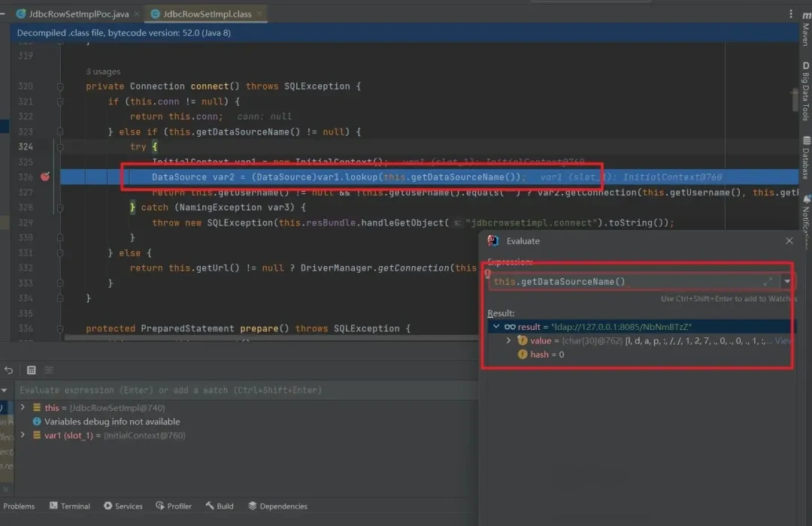Click the field icon next to hash
This screenshot has width=812, height=526.
522,355
